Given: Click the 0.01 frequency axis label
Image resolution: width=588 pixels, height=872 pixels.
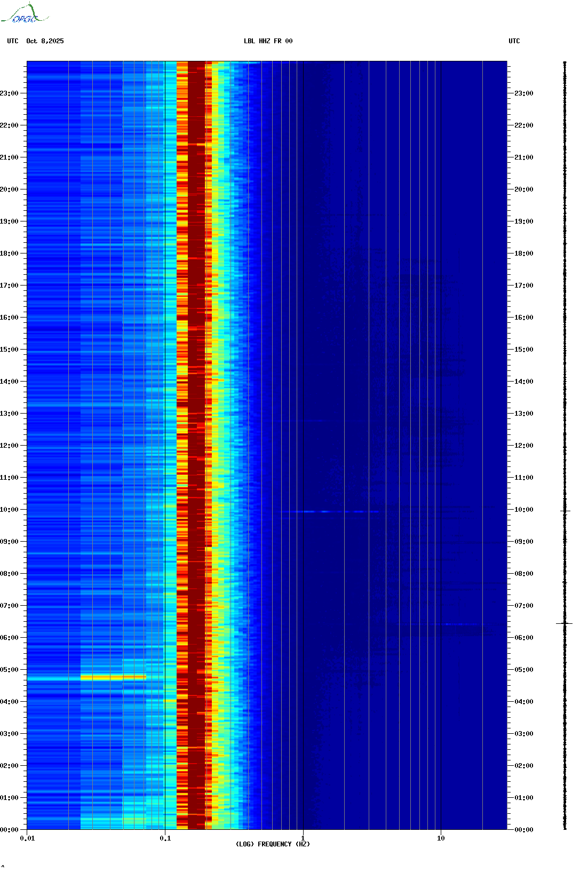Looking at the screenshot, I should (x=27, y=838).
